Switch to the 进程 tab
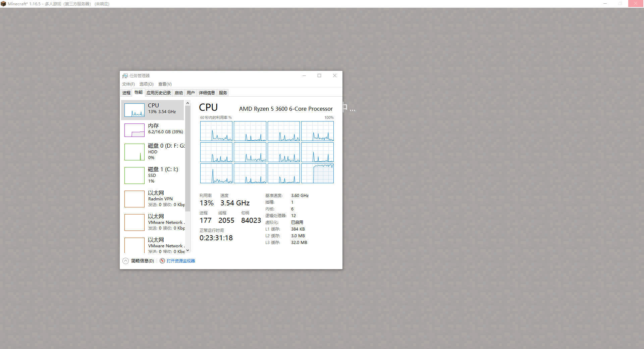Image resolution: width=644 pixels, height=349 pixels. pyautogui.click(x=126, y=93)
